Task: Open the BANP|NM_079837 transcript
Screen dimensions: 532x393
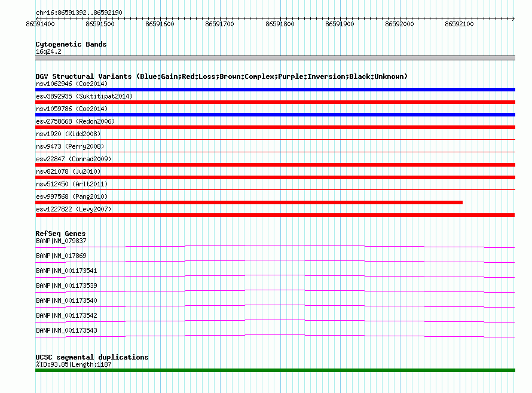Action: [x=61, y=241]
